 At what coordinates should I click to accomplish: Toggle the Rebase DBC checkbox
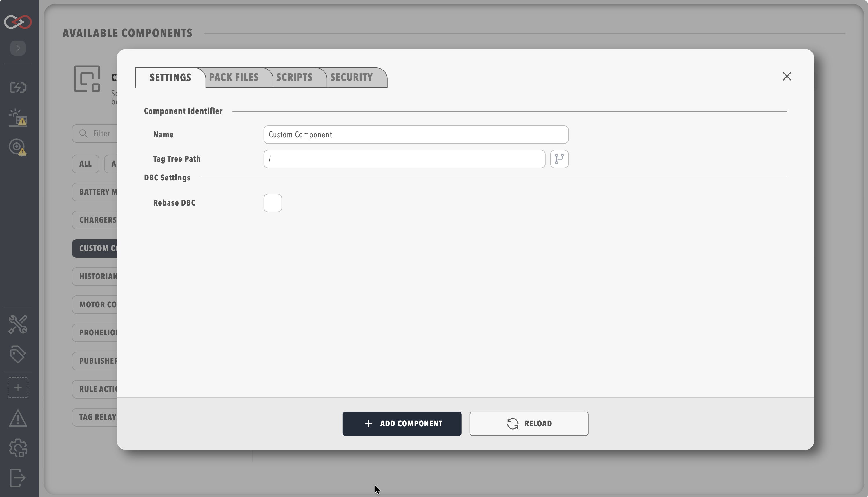[273, 203]
